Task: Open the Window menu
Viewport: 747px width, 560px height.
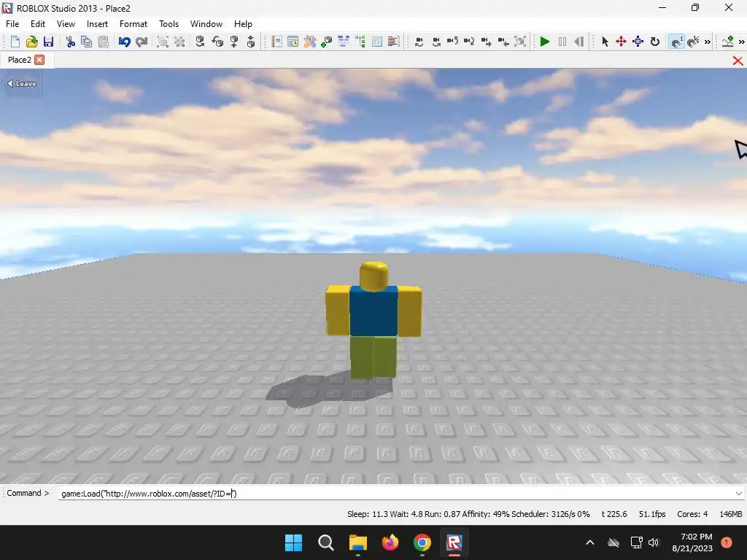Action: coord(206,24)
